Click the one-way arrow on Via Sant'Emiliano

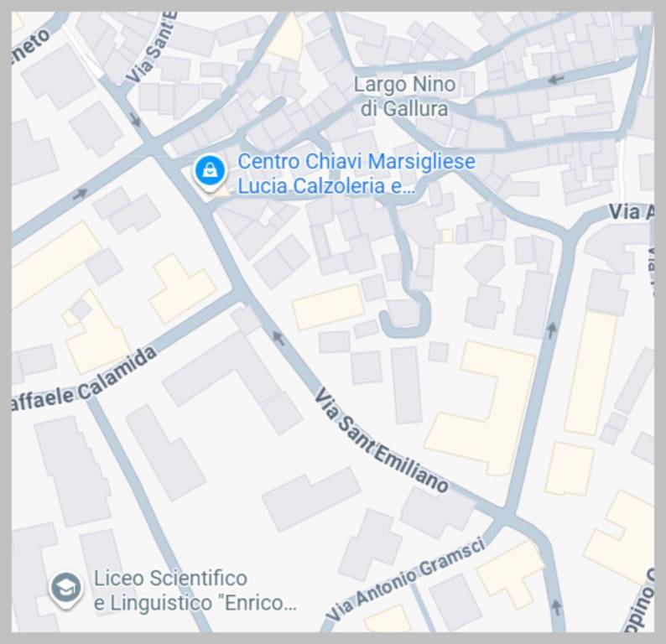(x=278, y=338)
